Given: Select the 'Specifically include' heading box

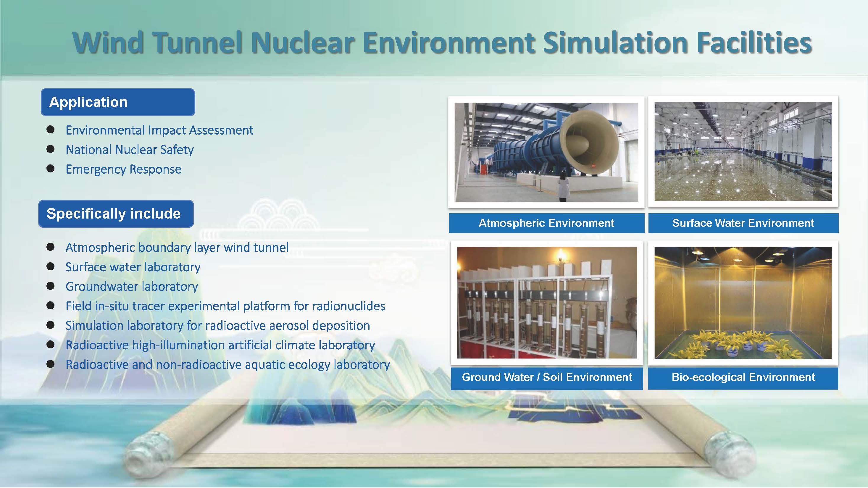Looking at the screenshot, I should coord(116,214).
